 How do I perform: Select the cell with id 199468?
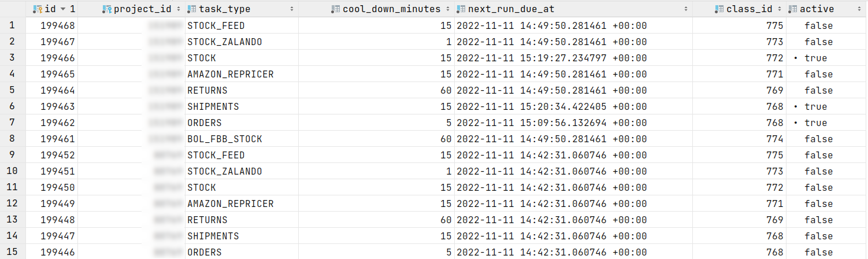click(51, 25)
